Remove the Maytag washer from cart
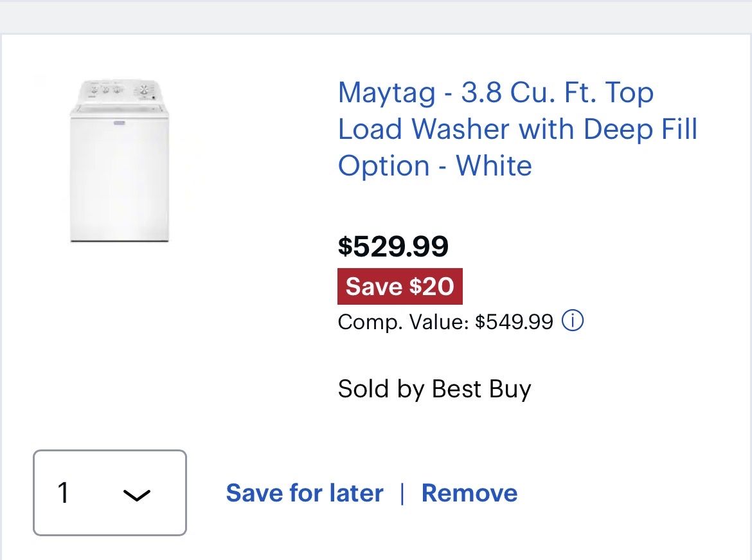This screenshot has height=560, width=752. tap(469, 493)
